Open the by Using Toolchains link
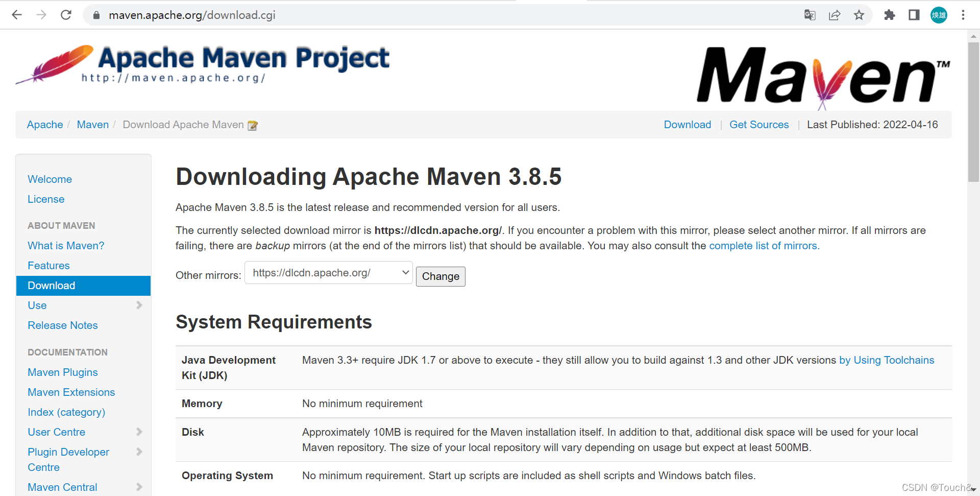The width and height of the screenshot is (980, 496). (887, 360)
